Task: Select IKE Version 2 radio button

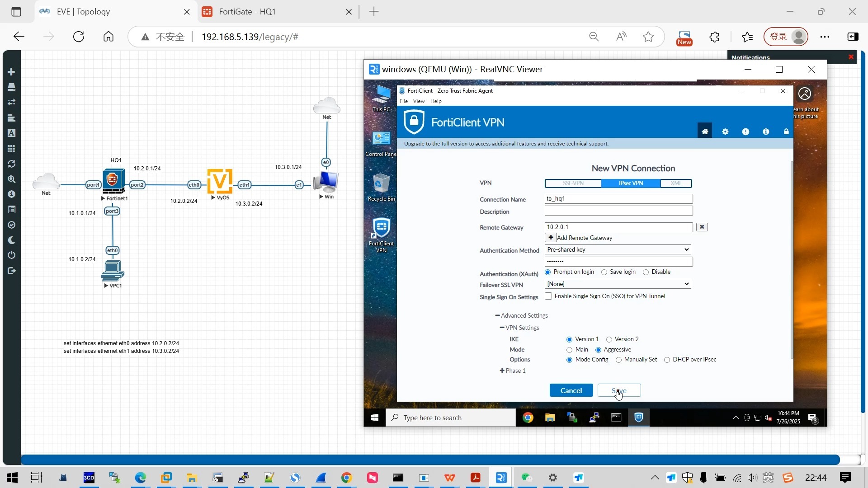Action: [x=609, y=339]
